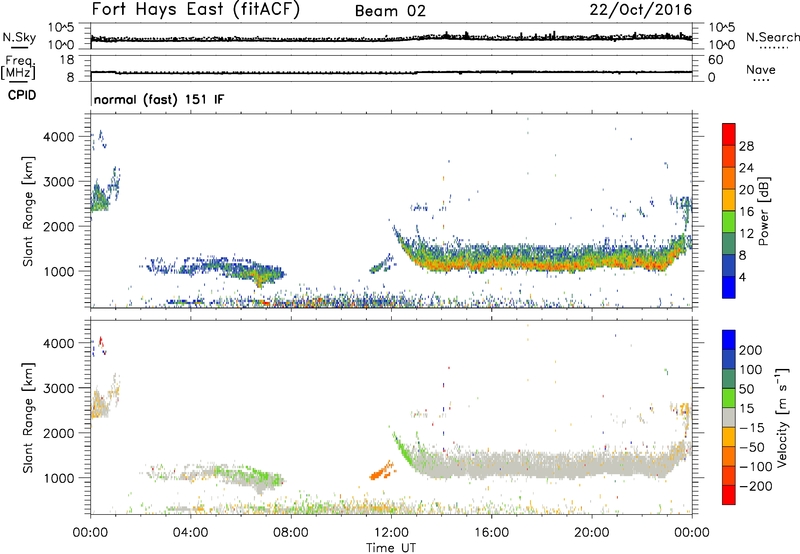
Task: Click the date '22/Oct/2016'
Action: point(641,10)
